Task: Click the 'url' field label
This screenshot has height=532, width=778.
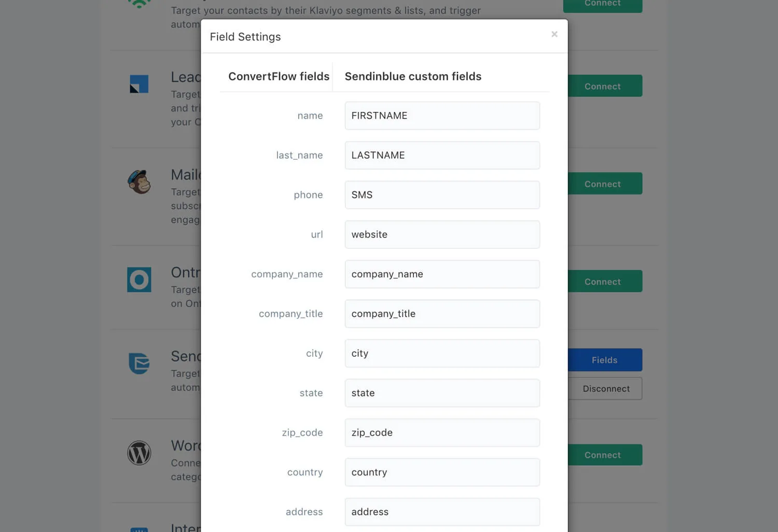Action: pos(317,234)
